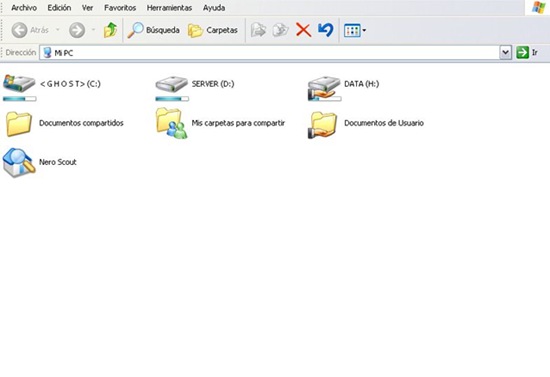The image size is (550, 377).
Task: Click the C: drive usage bar
Action: [20, 99]
